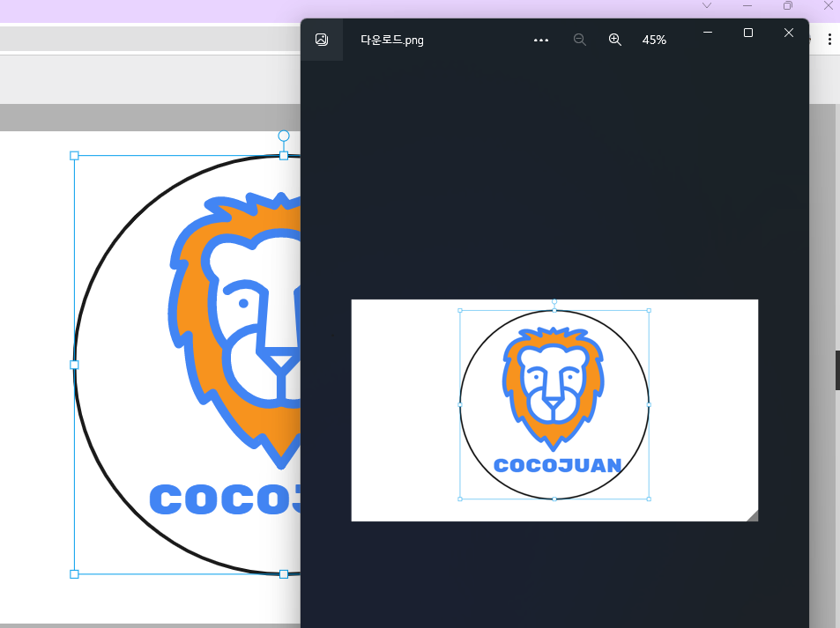
Task: Minimize the background editor window
Action: (x=747, y=5)
